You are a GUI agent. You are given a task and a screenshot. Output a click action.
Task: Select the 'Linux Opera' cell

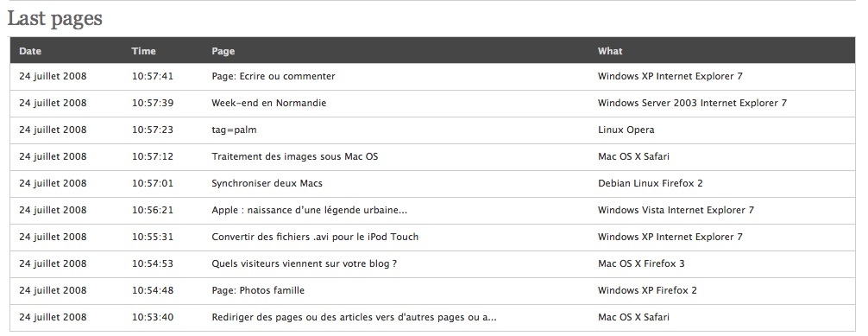(626, 130)
